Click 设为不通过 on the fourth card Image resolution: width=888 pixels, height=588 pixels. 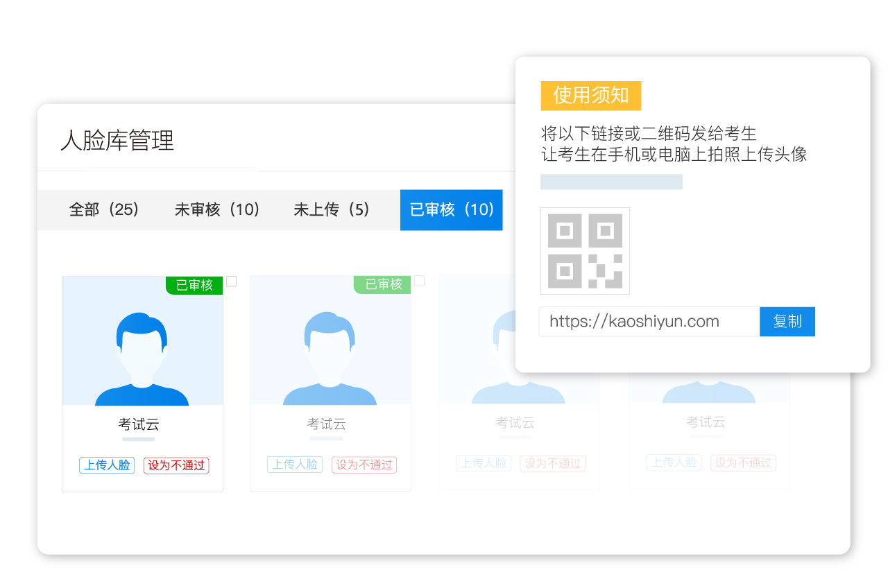pos(744,462)
